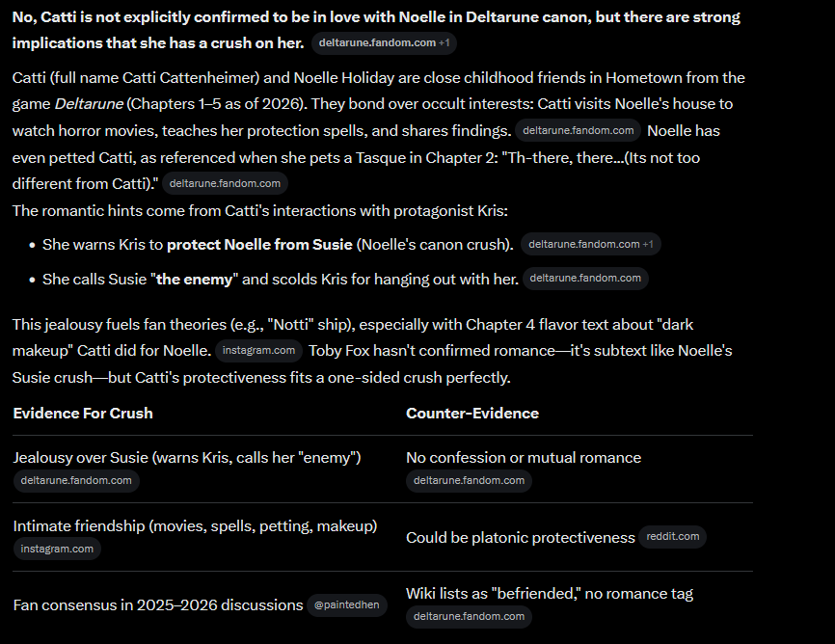Viewport: 835px width, 644px height.
Task: Open the citation after 'Noelle's canon crush'
Action: 590,244
